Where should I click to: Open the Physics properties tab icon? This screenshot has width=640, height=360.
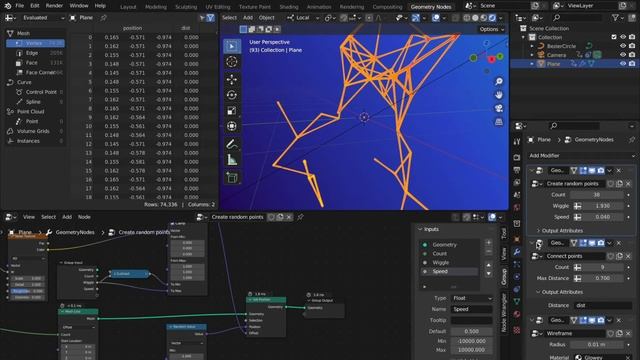click(x=517, y=276)
